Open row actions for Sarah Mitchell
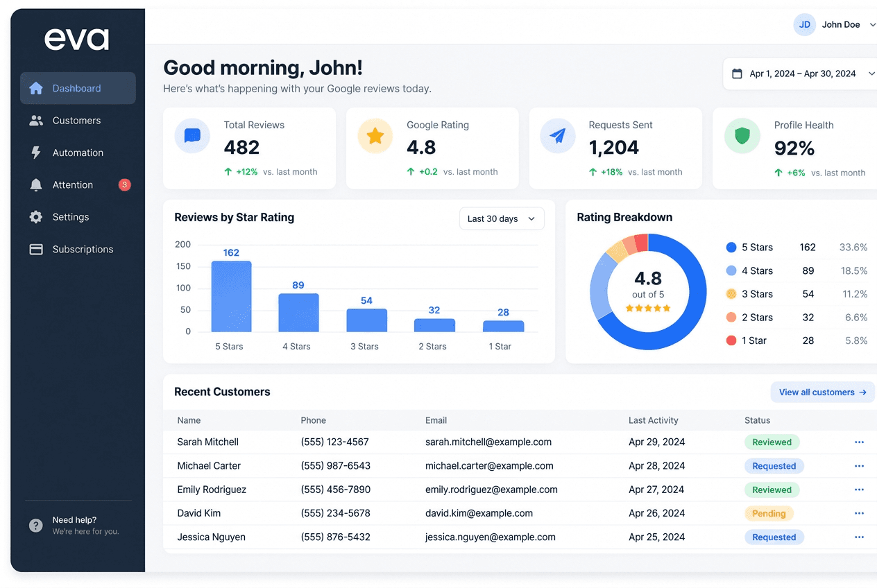Screen dimensions: 877x588 point(859,442)
